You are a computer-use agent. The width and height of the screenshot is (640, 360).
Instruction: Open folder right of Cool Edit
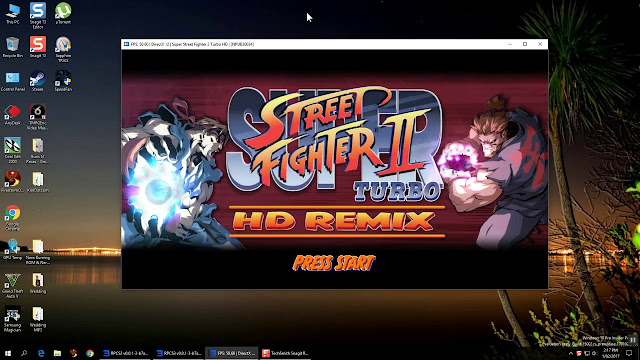38,150
